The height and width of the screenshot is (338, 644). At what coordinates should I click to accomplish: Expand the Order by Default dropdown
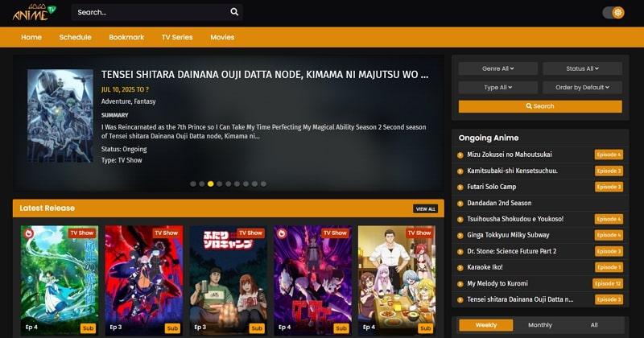(582, 87)
